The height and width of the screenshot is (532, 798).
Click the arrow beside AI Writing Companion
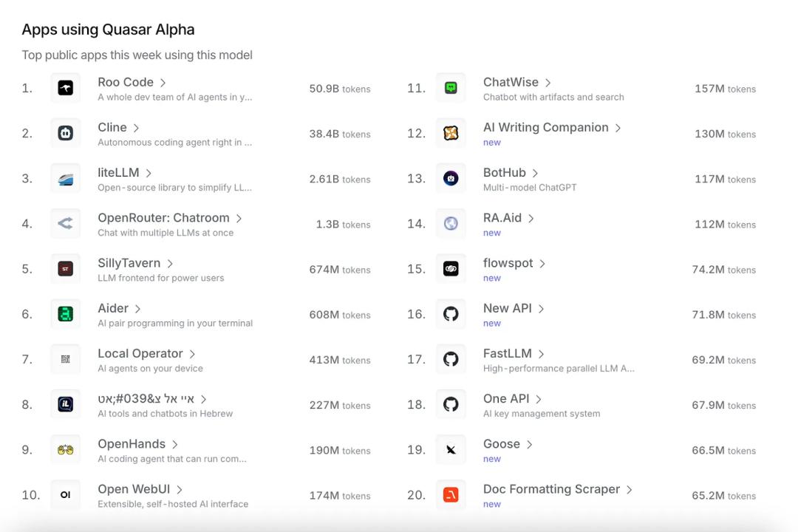tap(618, 129)
